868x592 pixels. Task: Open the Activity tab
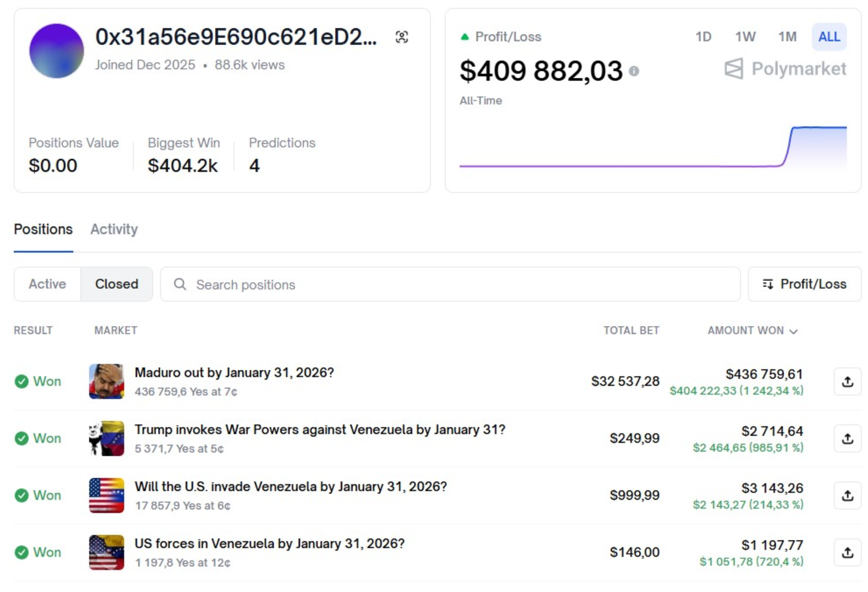pyautogui.click(x=114, y=229)
